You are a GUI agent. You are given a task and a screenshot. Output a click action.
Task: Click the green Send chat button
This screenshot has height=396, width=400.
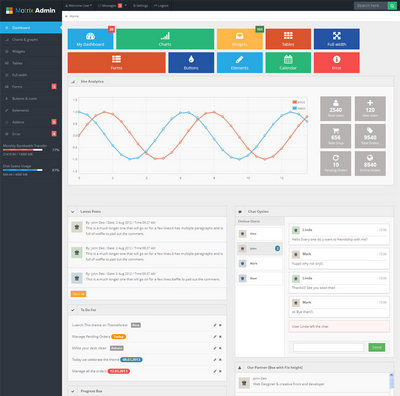click(x=377, y=347)
